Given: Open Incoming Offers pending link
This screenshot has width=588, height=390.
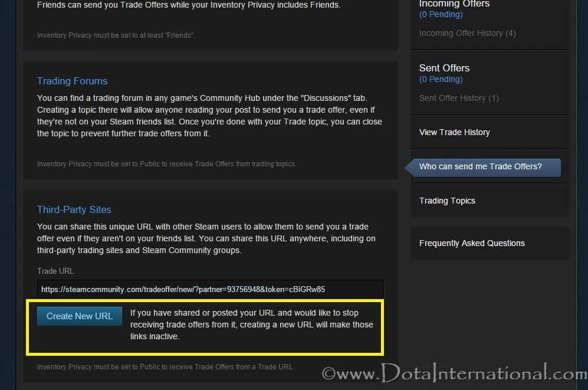Looking at the screenshot, I should tap(441, 14).
